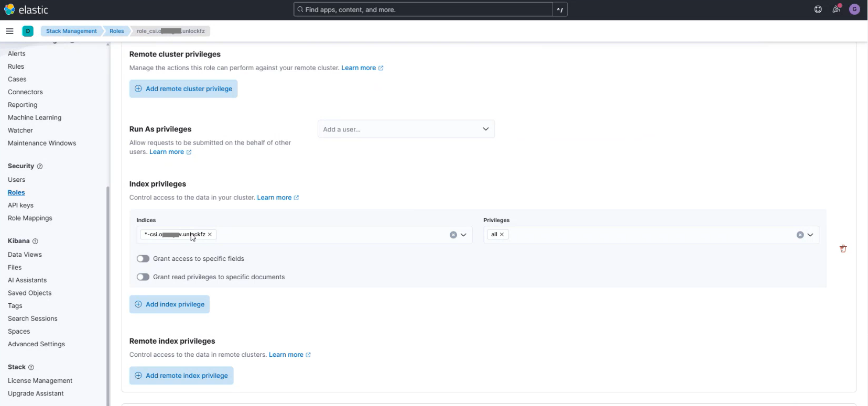Click the keyboard shortcut hint in search bar
This screenshot has height=406, width=868.
pyautogui.click(x=560, y=9)
